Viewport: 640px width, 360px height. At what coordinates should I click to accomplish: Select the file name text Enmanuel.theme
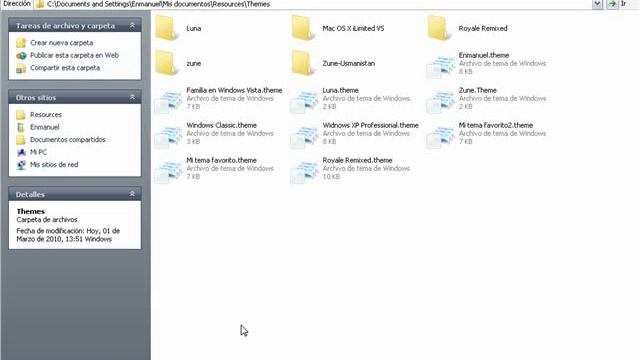[x=484, y=55]
